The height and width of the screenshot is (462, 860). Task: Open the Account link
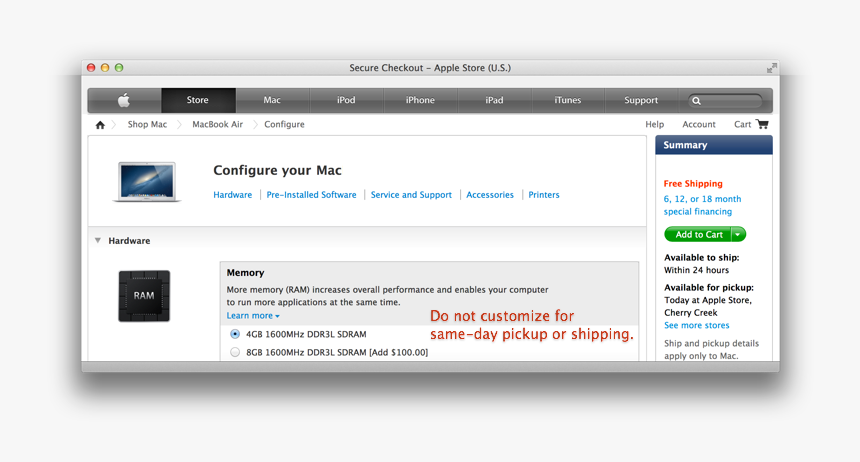[x=699, y=124]
